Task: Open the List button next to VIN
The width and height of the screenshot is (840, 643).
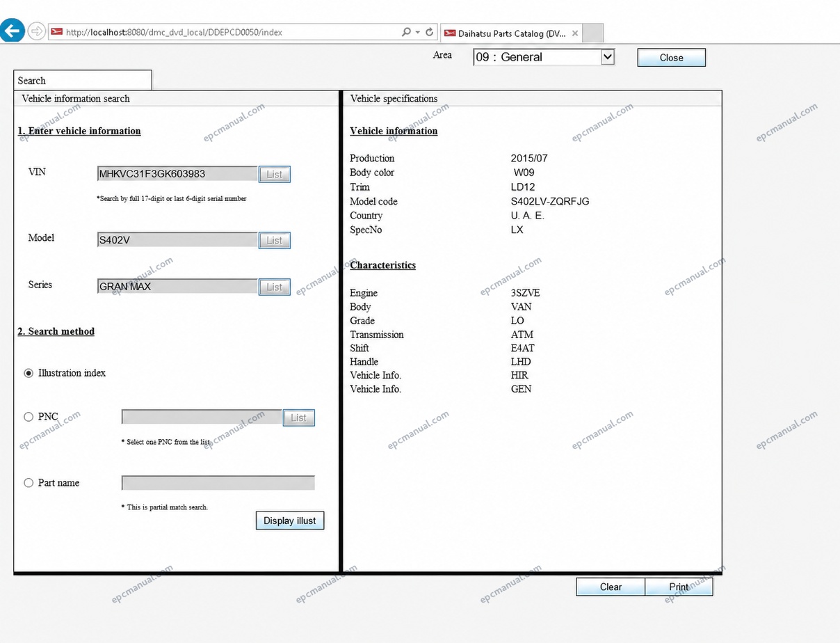Action: point(275,175)
